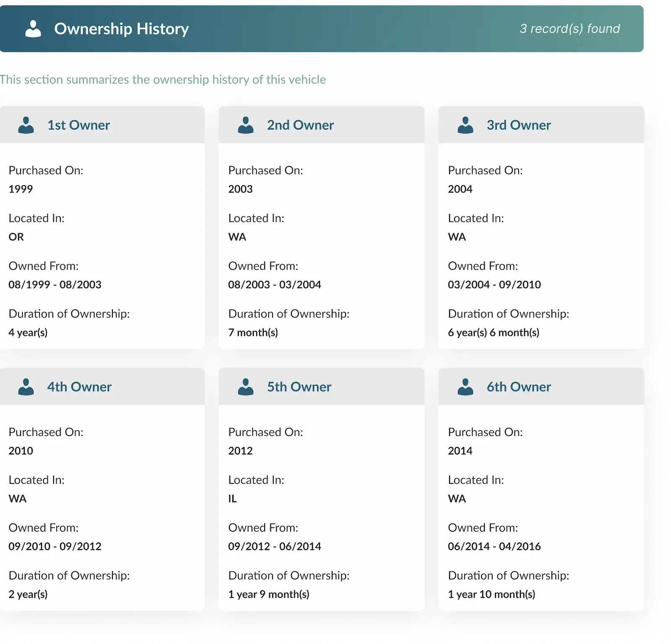
Task: Click the ownership history summary sentence
Action: 163,80
